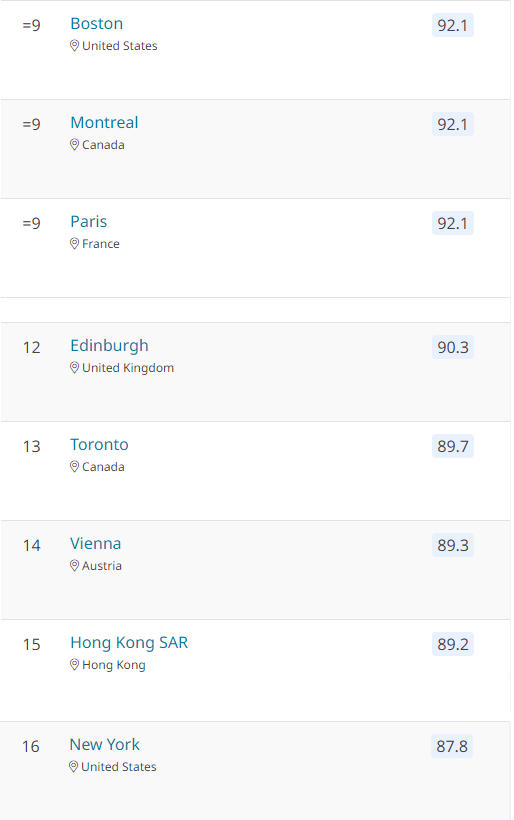
Task: Open the Edinburgh city link
Action: tap(109, 346)
